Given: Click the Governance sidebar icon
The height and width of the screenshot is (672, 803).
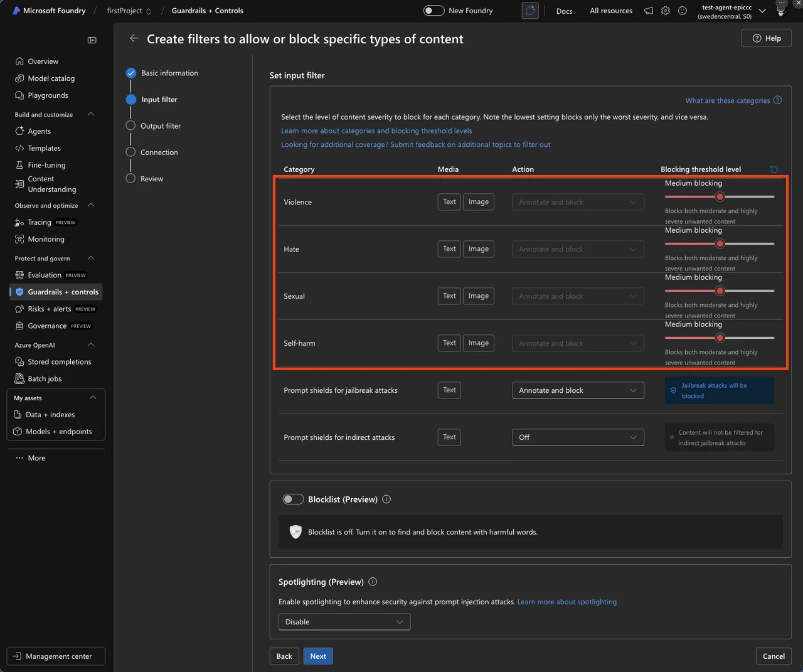Looking at the screenshot, I should 19,326.
